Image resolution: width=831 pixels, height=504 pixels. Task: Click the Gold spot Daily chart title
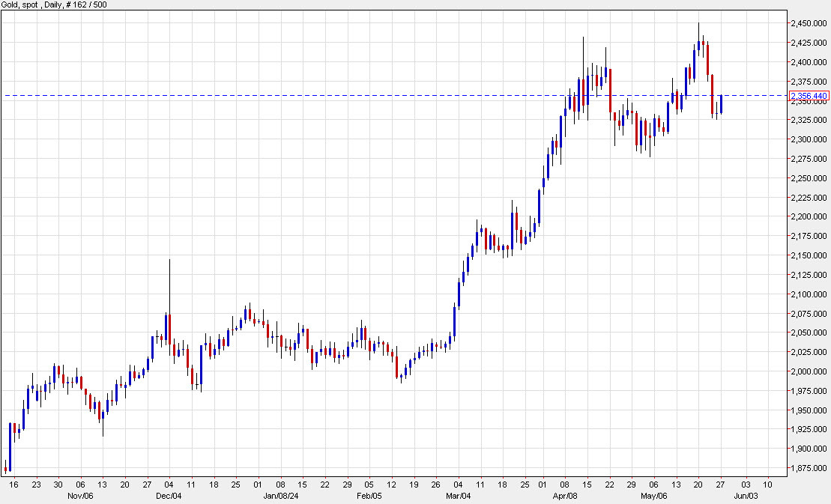coord(30,4)
